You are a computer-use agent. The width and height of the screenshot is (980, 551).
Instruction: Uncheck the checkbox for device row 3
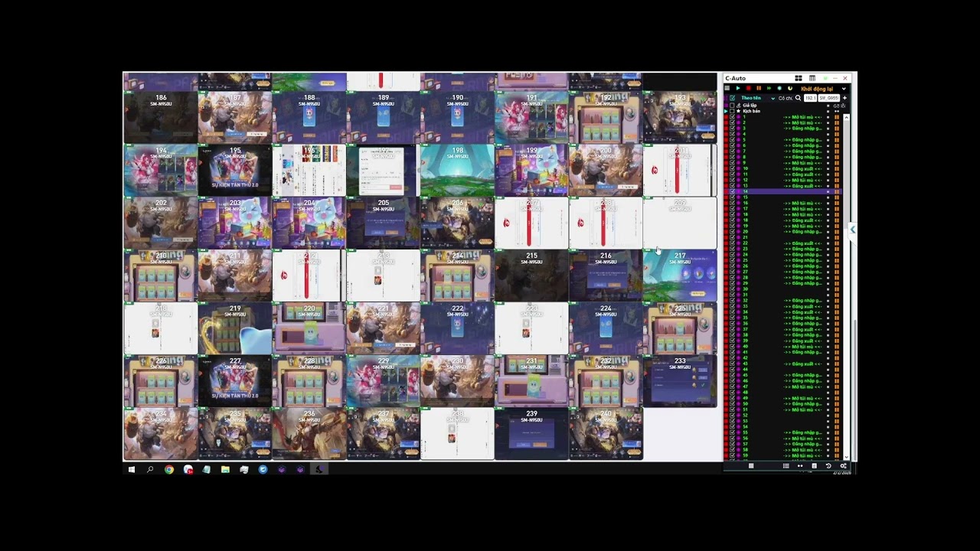[x=732, y=129]
